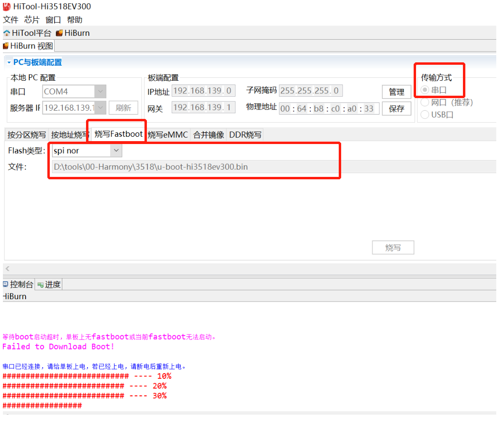Select the 串口 transfer radio button
Viewport: 504px width, 434px height.
(425, 90)
